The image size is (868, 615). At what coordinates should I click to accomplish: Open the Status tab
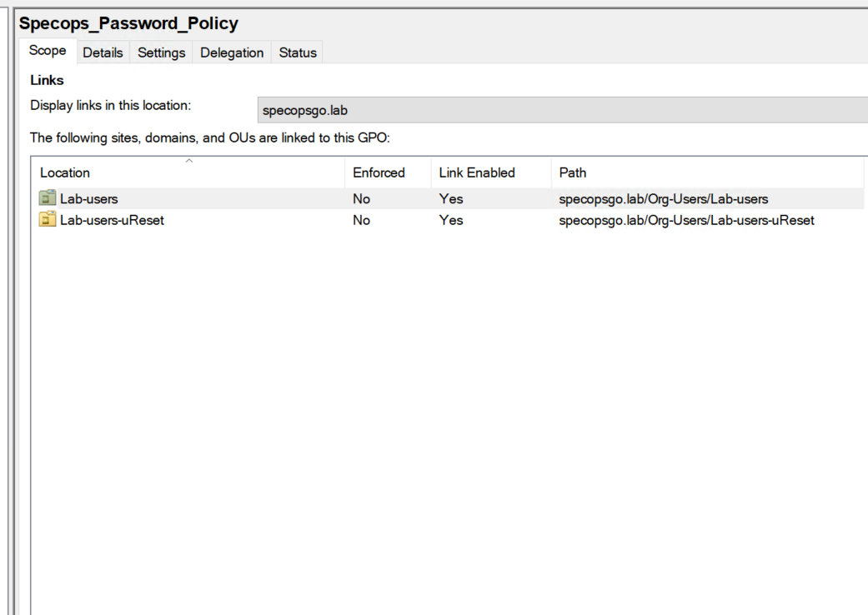[298, 52]
